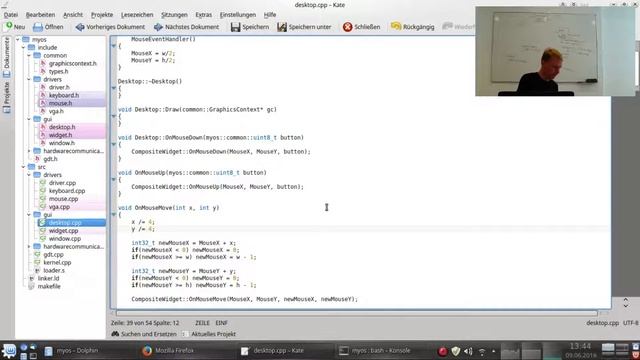Open window.h file

tap(62, 143)
